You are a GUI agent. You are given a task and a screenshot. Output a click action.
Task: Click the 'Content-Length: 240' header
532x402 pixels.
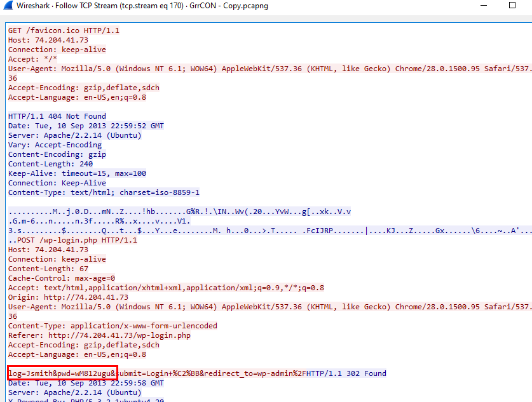[51, 164]
